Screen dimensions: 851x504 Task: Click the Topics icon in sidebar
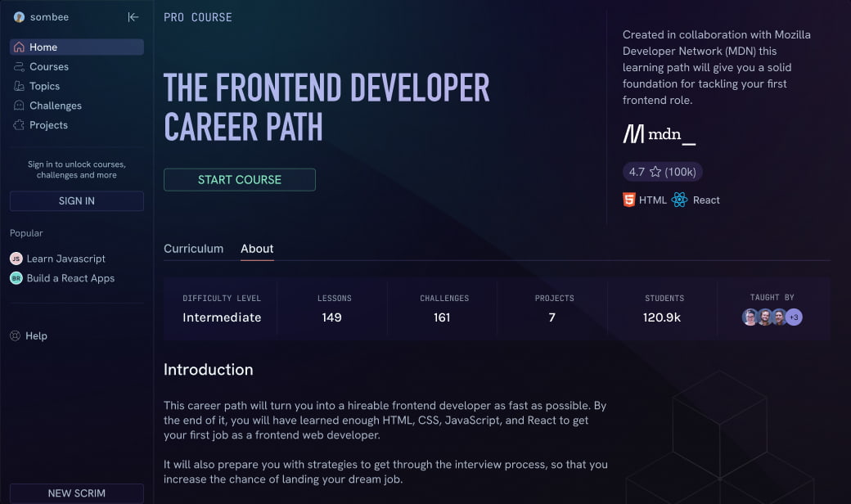[x=19, y=86]
